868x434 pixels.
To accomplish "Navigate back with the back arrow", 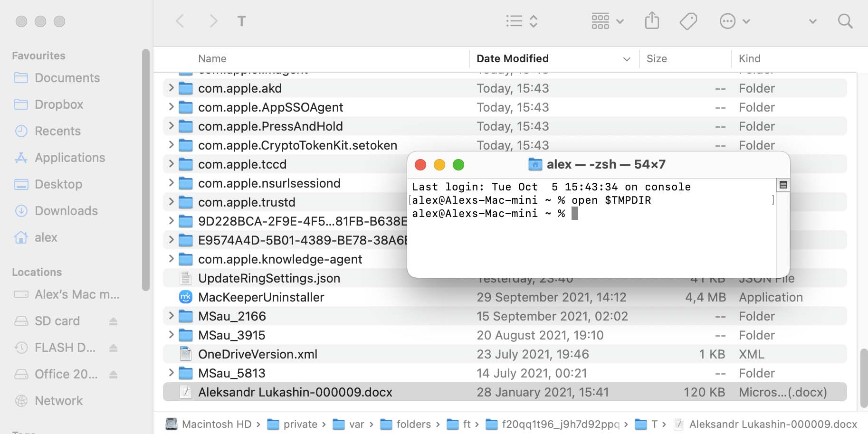I will click(180, 21).
